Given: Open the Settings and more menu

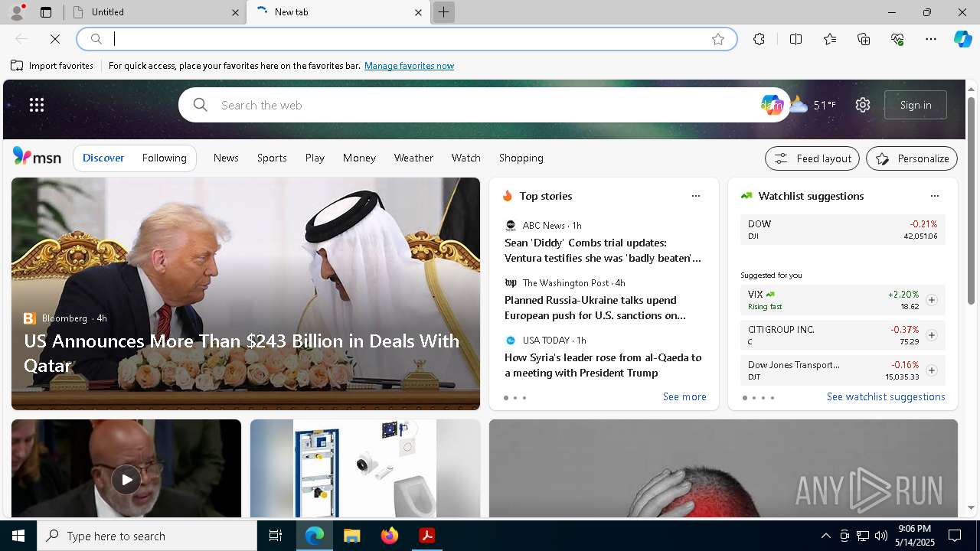Looking at the screenshot, I should tap(931, 39).
